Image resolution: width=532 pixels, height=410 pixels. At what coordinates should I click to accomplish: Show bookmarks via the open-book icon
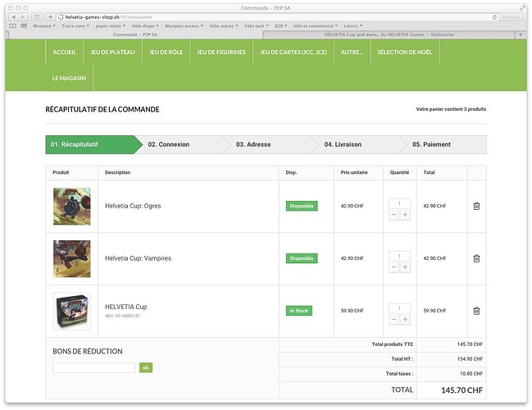(x=12, y=25)
